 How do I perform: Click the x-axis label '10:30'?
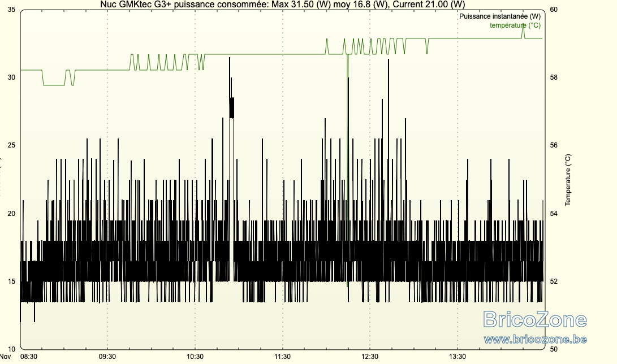click(x=195, y=357)
